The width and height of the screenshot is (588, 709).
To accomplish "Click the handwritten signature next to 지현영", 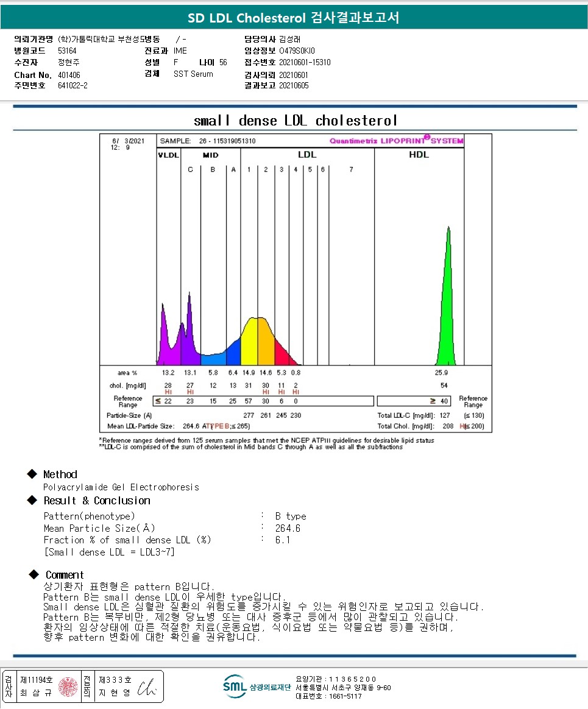I will (147, 687).
